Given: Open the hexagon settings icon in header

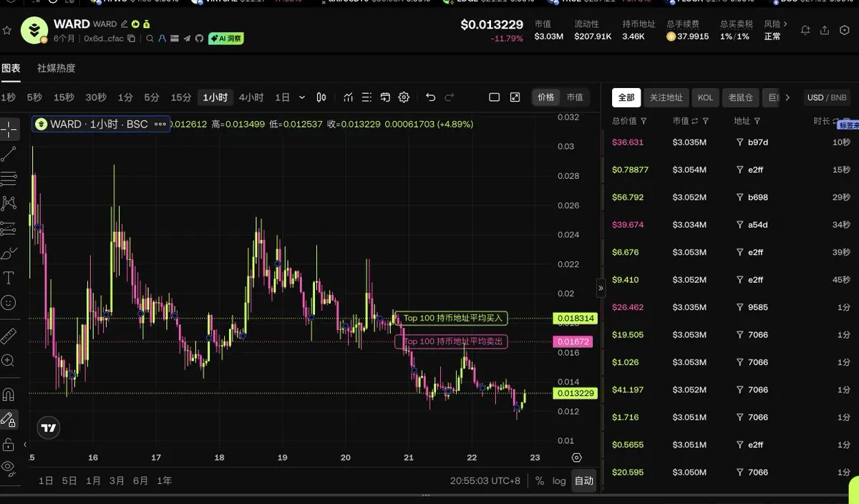Looking at the screenshot, I should pyautogui.click(x=845, y=30).
